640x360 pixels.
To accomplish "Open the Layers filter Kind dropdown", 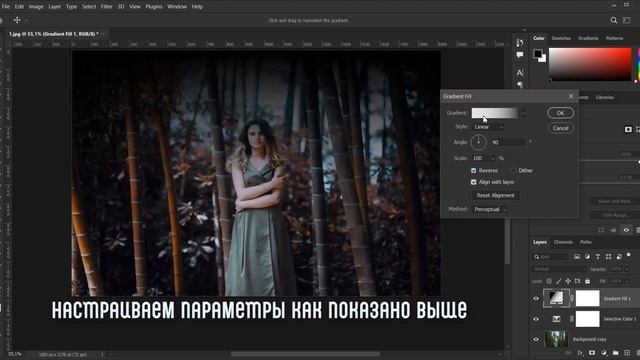I will pyautogui.click(x=551, y=257).
